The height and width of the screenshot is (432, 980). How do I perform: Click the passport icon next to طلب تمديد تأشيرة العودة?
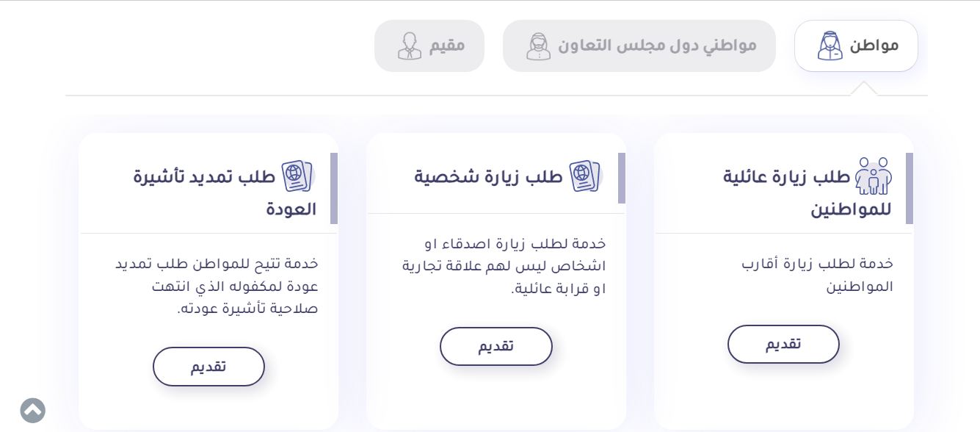point(297,176)
